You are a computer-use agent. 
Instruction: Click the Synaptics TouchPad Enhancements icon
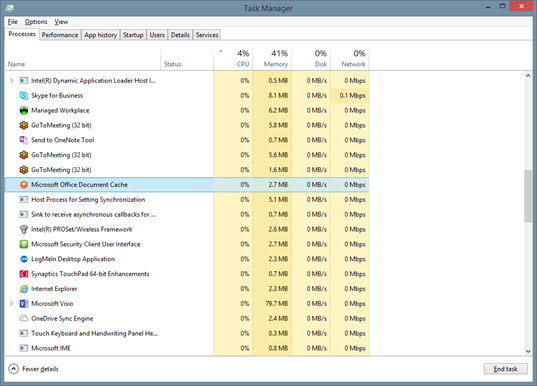pyautogui.click(x=24, y=274)
